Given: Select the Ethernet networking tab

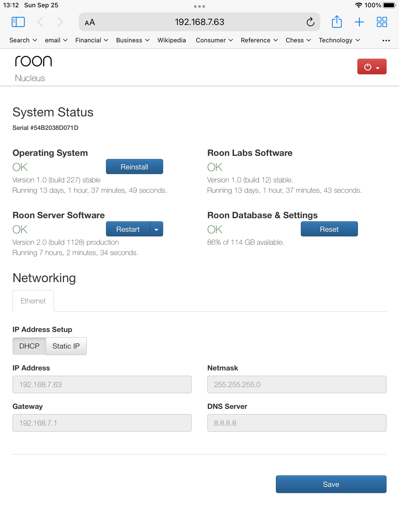Looking at the screenshot, I should click(33, 301).
